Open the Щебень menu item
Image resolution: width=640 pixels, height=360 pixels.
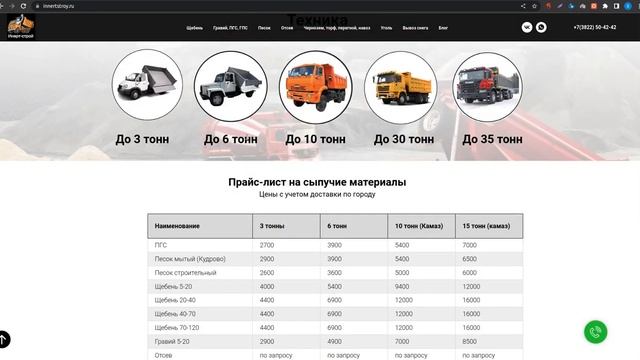tap(194, 28)
